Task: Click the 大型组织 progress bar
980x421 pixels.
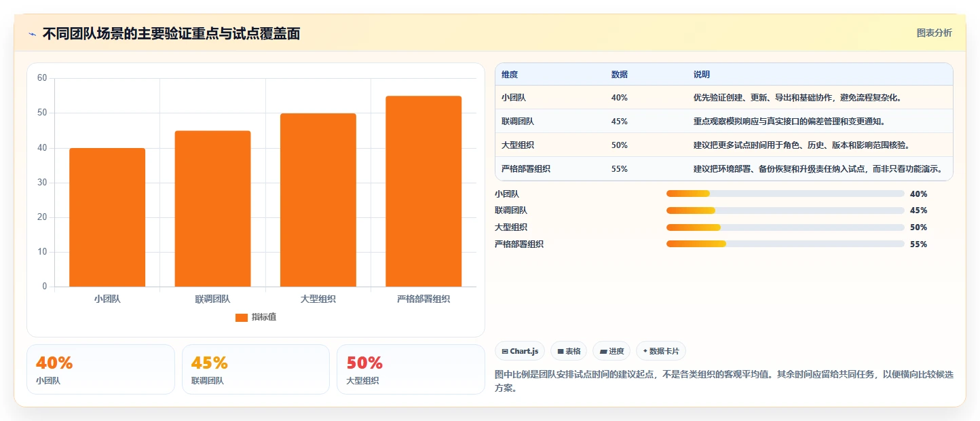Action: click(x=785, y=227)
